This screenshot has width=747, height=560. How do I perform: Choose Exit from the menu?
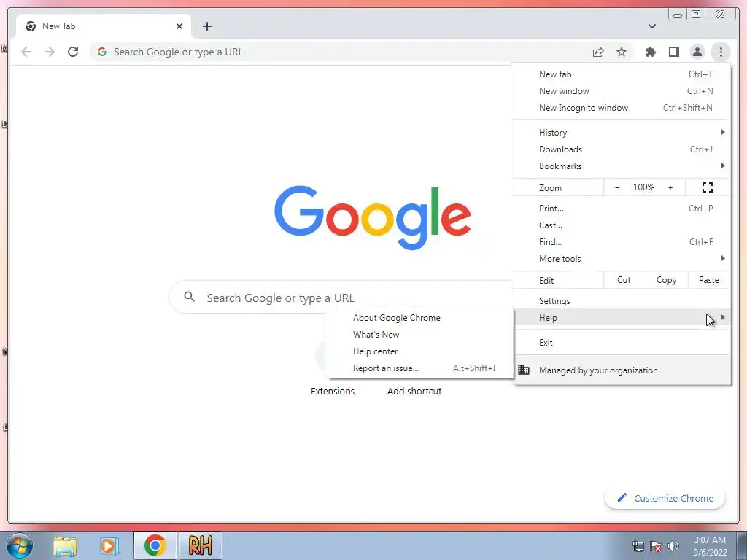(x=622, y=343)
